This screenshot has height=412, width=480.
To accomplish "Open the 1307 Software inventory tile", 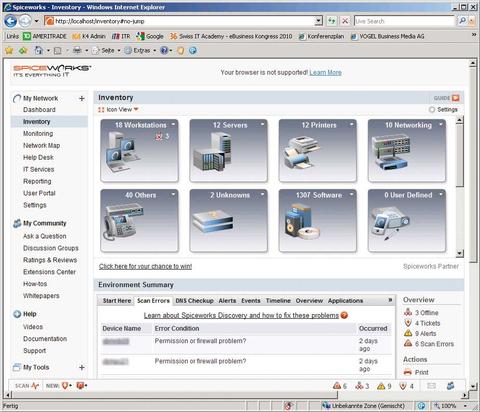I will 318,221.
